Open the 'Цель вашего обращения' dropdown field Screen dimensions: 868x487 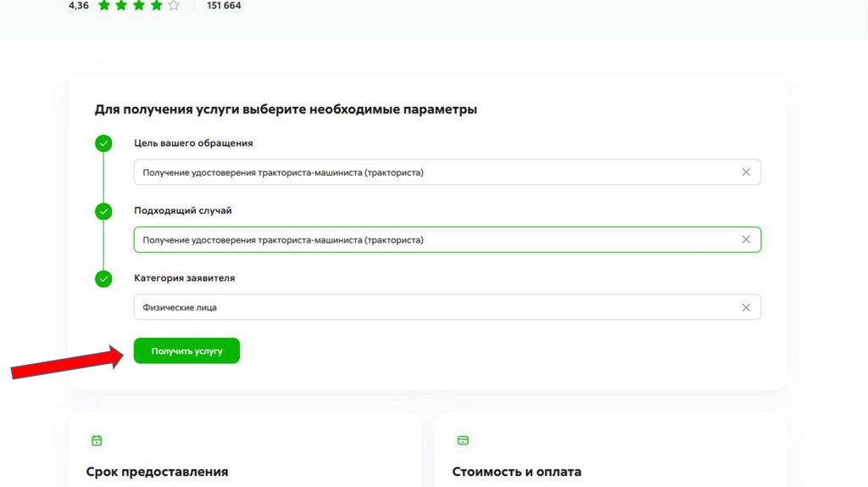(x=448, y=172)
